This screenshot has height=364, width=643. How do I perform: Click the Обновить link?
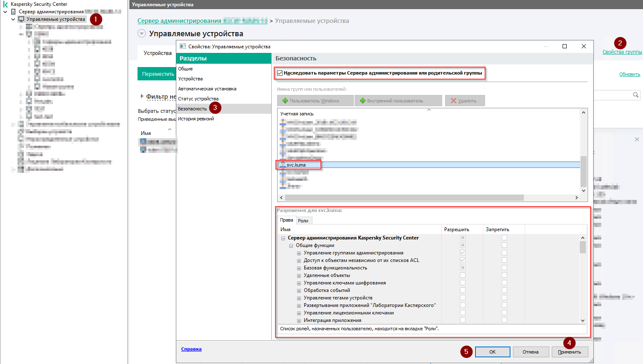pyautogui.click(x=630, y=74)
